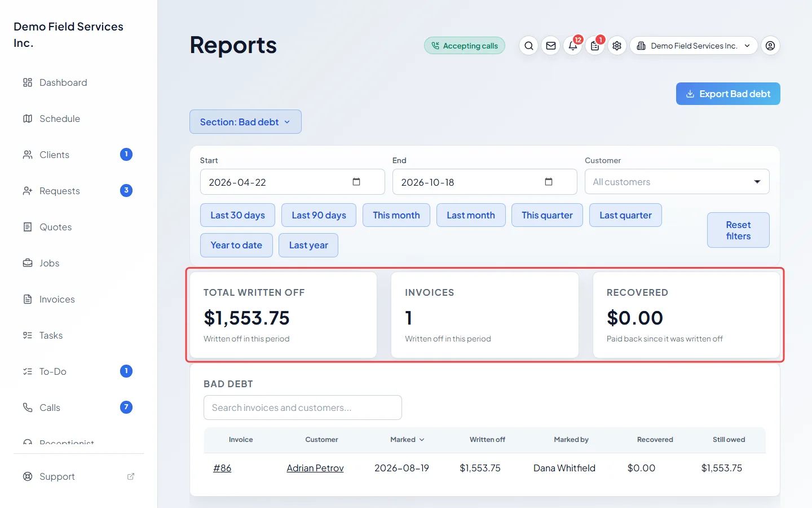Navigate to Quotes in the sidebar
This screenshot has width=812, height=508.
tap(79, 227)
